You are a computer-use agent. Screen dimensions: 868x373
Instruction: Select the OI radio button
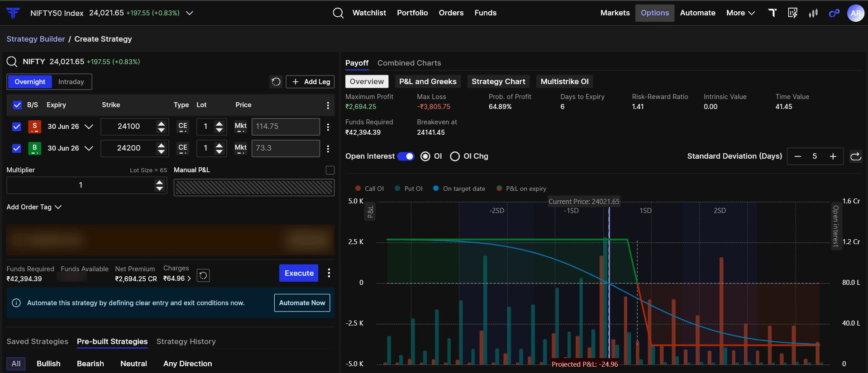coord(425,156)
